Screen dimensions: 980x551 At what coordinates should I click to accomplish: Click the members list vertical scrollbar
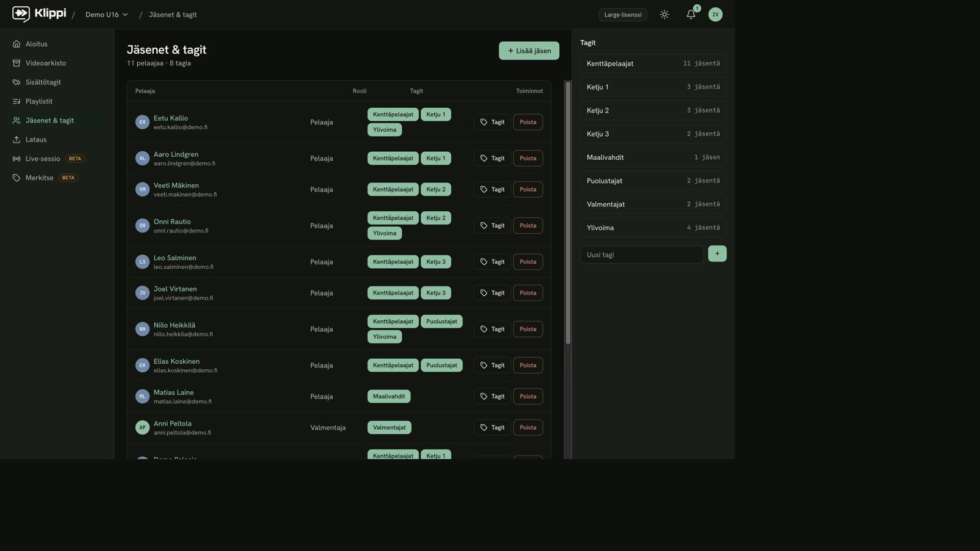(568, 212)
